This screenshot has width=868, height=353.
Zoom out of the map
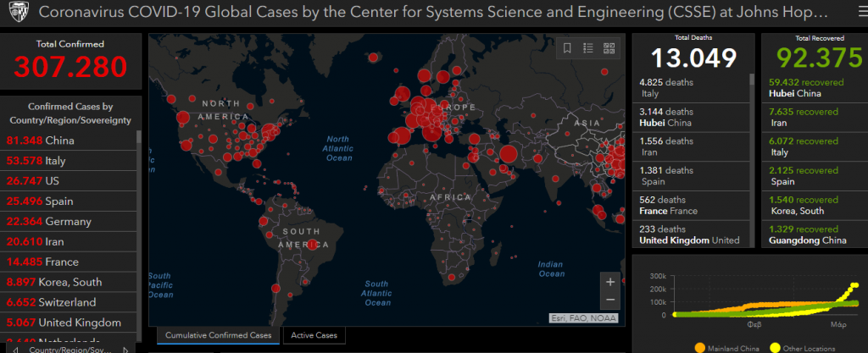610,301
